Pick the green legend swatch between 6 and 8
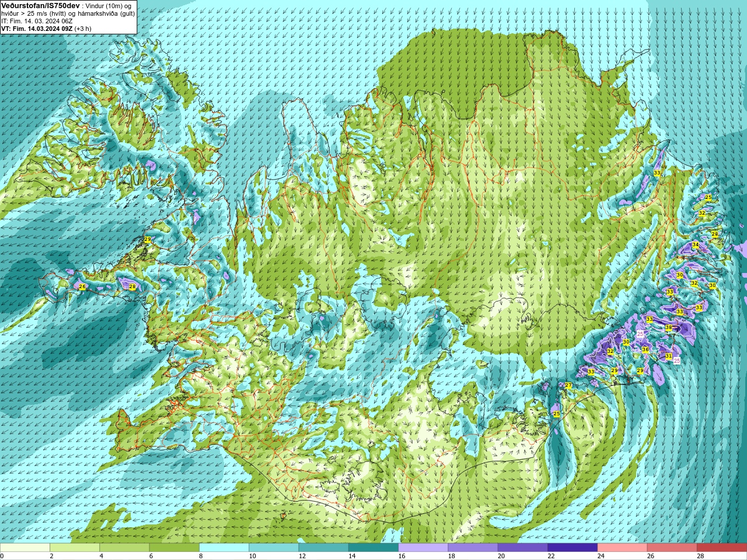This screenshot has height=560, width=747. point(174,548)
